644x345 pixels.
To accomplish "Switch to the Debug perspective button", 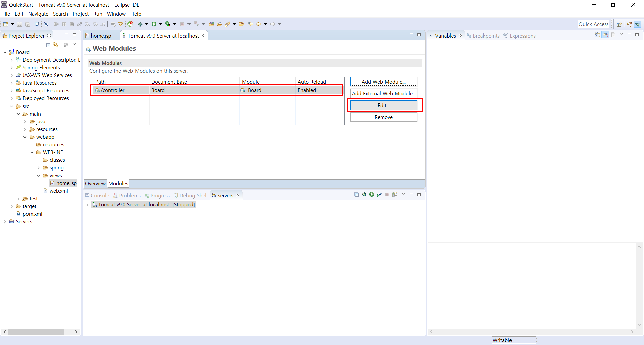I will [x=638, y=24].
